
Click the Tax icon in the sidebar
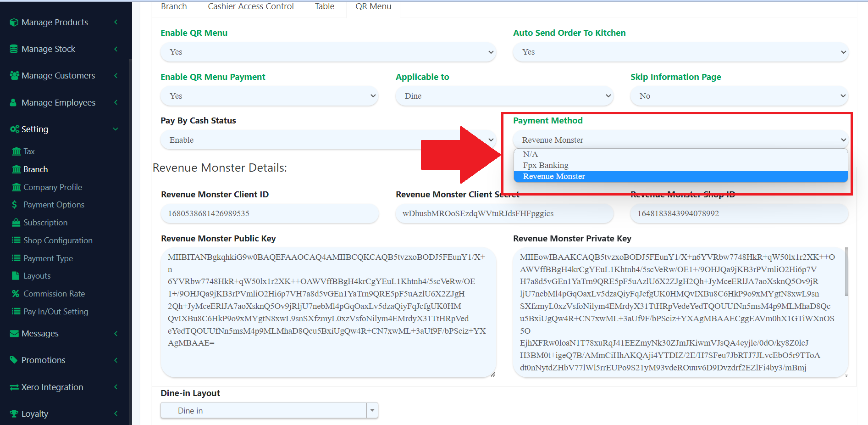[17, 151]
